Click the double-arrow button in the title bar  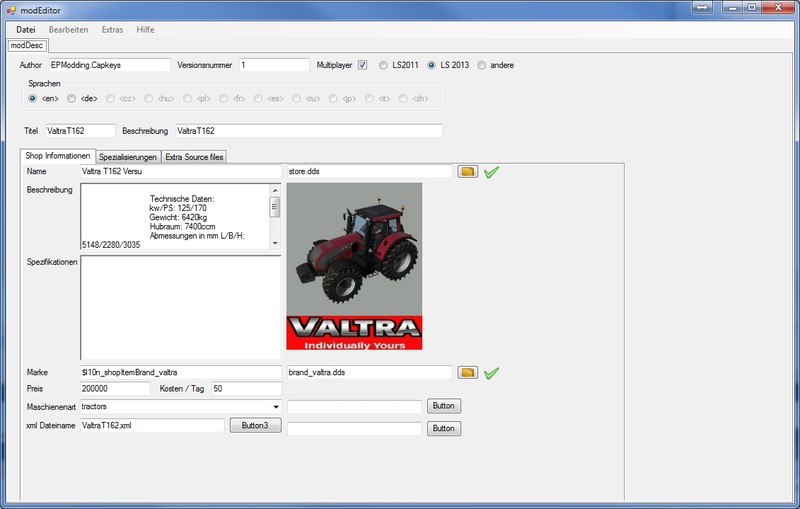coord(703,8)
